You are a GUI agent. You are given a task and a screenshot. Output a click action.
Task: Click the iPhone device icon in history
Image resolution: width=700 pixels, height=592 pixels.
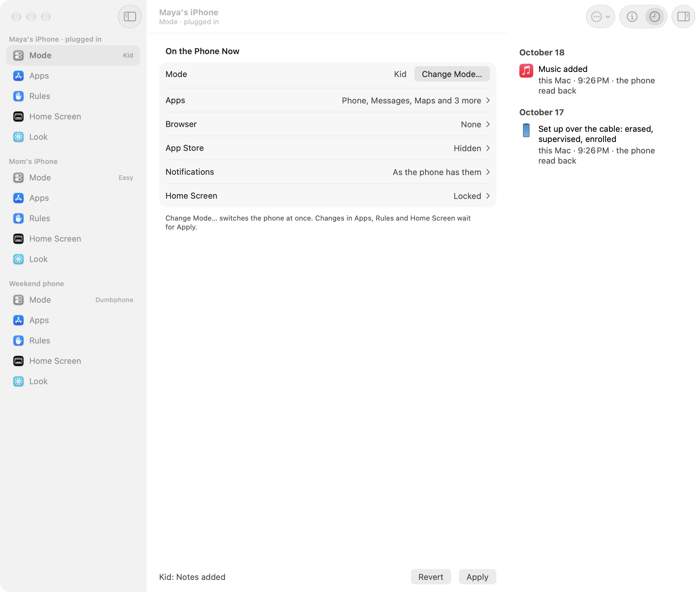pos(526,130)
